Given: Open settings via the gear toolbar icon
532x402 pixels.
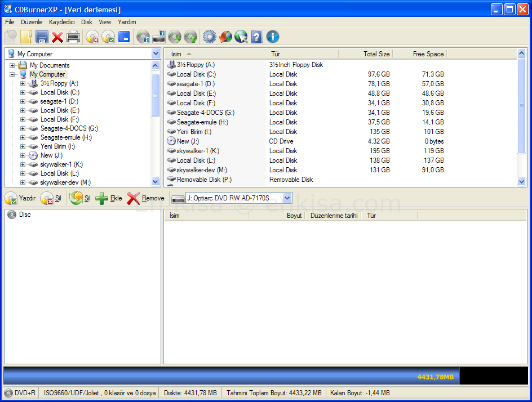Looking at the screenshot, I should coord(209,37).
